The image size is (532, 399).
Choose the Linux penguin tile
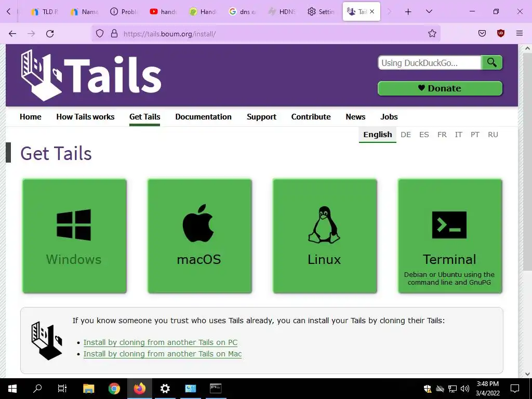[x=325, y=236]
